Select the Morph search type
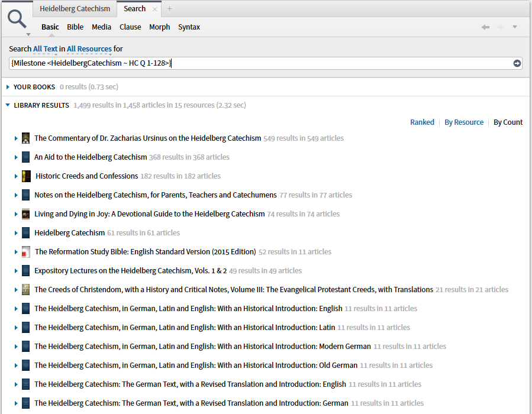The height and width of the screenshot is (414, 532). click(x=159, y=27)
